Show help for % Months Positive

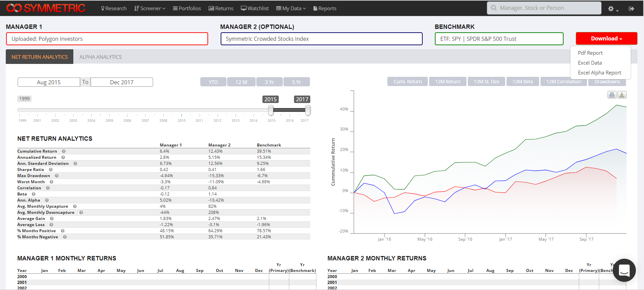pos(62,231)
